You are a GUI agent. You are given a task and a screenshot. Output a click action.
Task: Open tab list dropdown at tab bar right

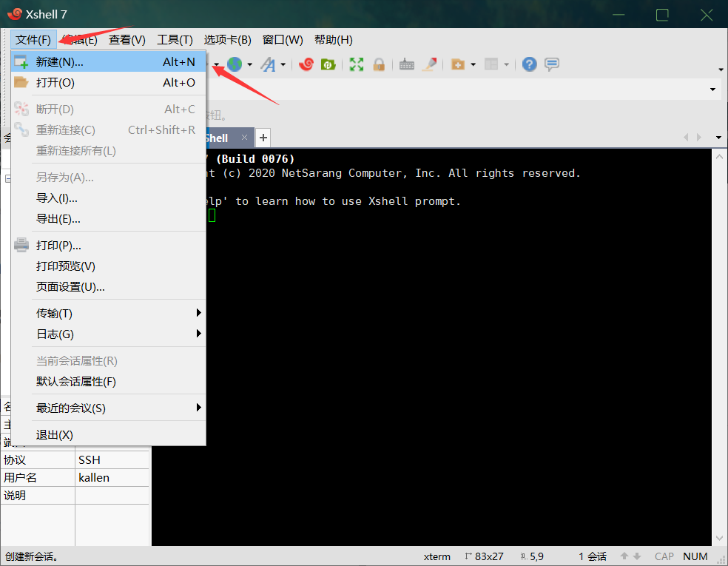[718, 138]
